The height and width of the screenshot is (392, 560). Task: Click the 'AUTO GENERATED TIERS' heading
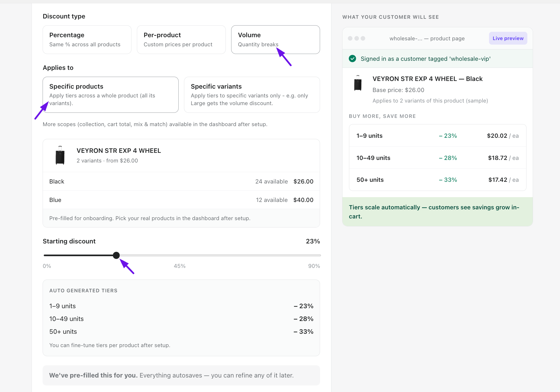tap(83, 291)
